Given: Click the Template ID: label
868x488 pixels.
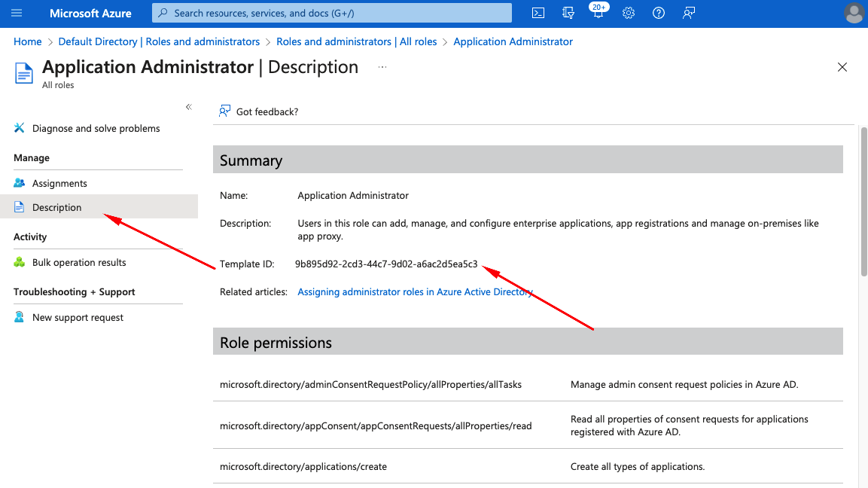Looking at the screenshot, I should (x=247, y=264).
